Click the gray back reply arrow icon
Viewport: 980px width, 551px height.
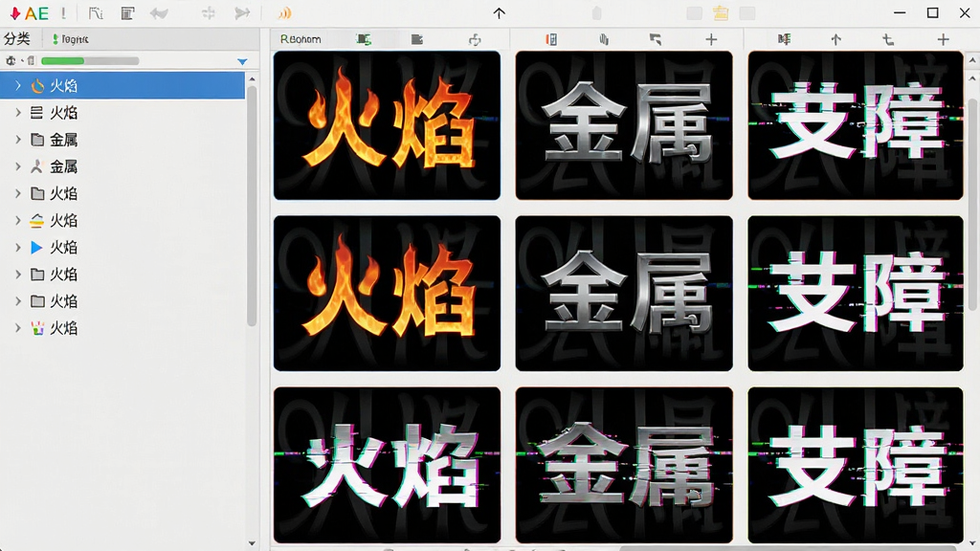[159, 13]
